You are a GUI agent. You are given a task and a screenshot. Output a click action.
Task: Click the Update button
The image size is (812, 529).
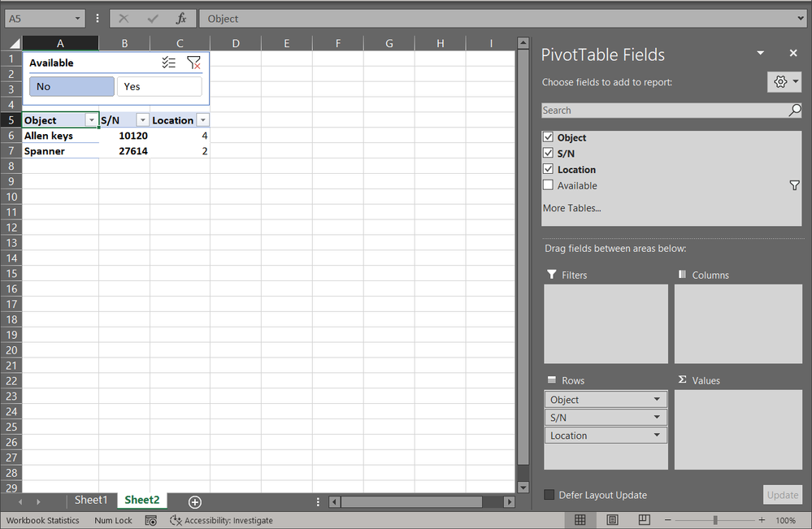tap(783, 495)
